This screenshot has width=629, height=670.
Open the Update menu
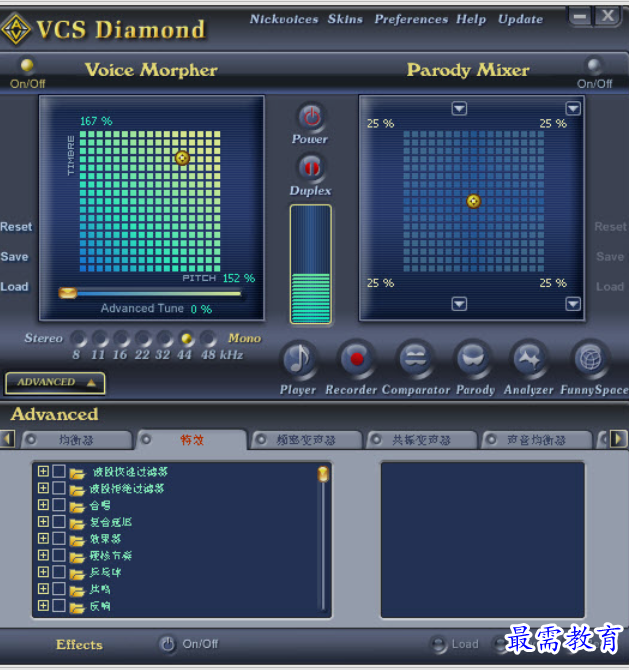(520, 19)
